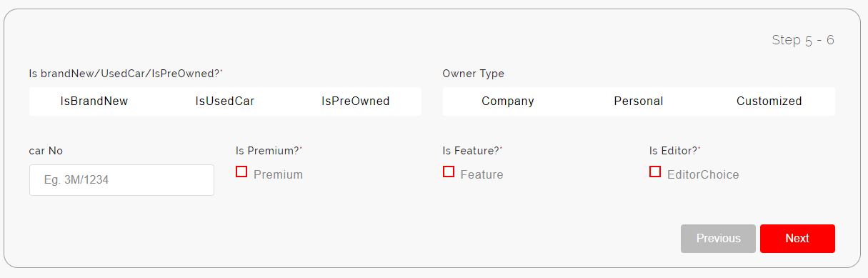
Task: Select Customized owner type
Action: 769,101
